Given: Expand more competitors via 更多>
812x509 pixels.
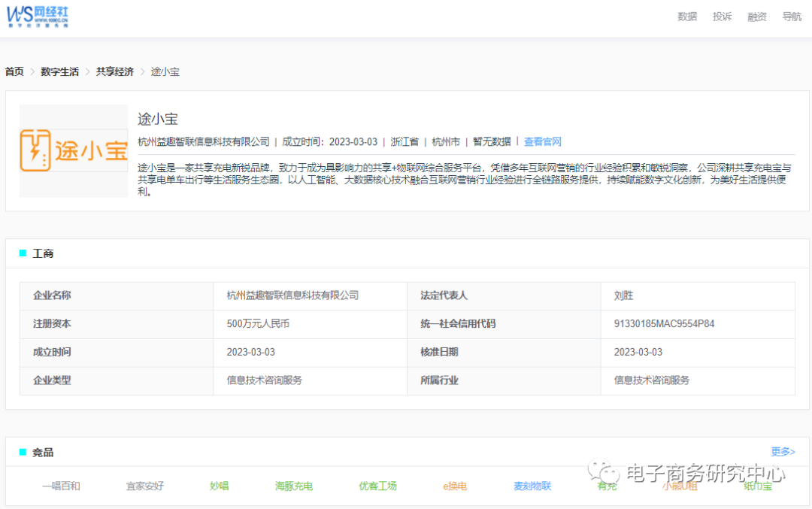Looking at the screenshot, I should point(782,452).
